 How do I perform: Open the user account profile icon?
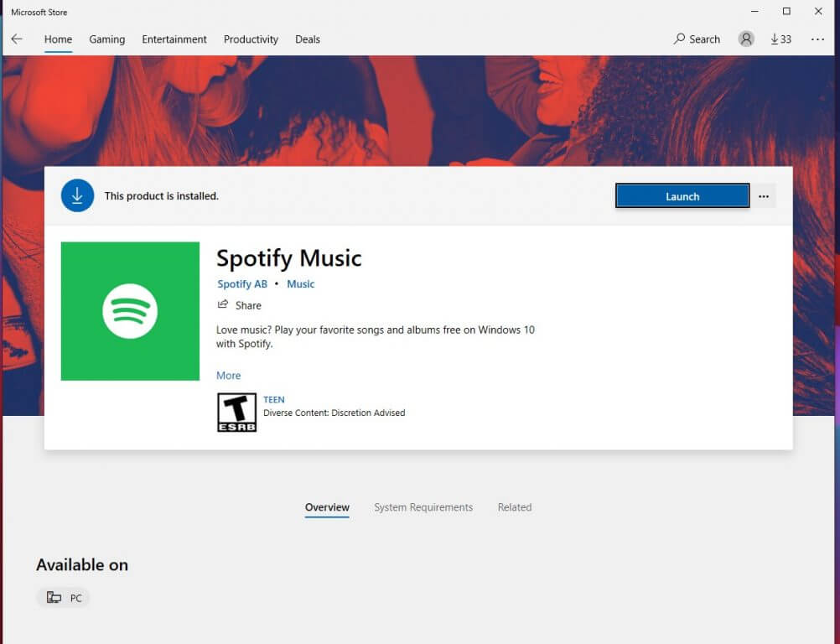tap(746, 39)
